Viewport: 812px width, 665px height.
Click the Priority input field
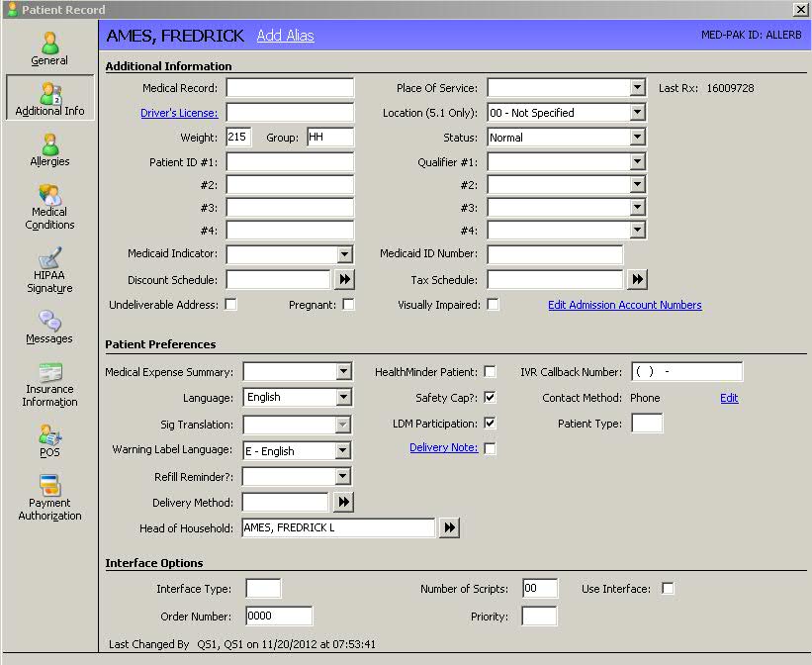pyautogui.click(x=539, y=616)
